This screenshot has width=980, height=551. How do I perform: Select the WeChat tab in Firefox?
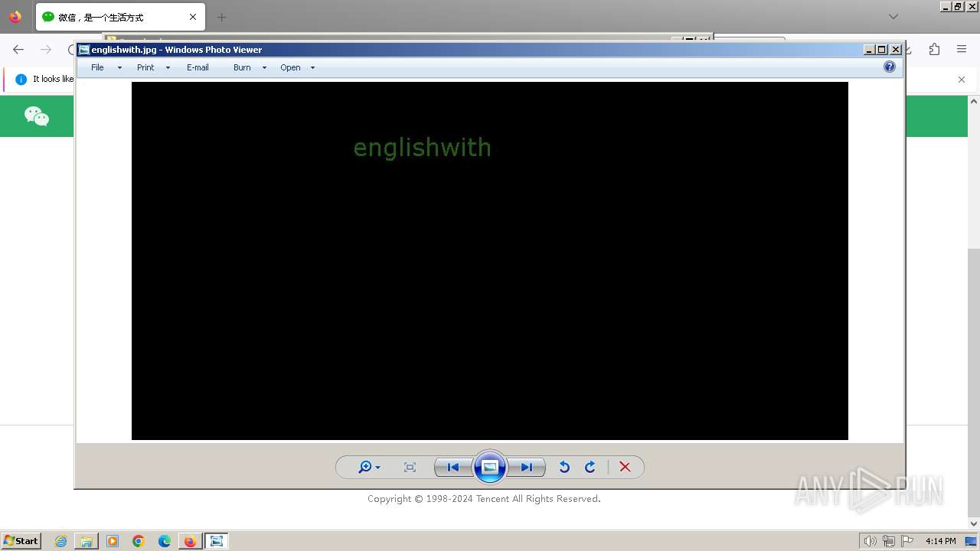[120, 17]
